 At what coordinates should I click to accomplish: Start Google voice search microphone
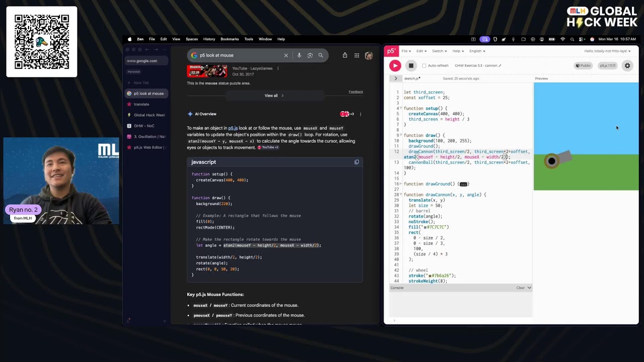(299, 55)
